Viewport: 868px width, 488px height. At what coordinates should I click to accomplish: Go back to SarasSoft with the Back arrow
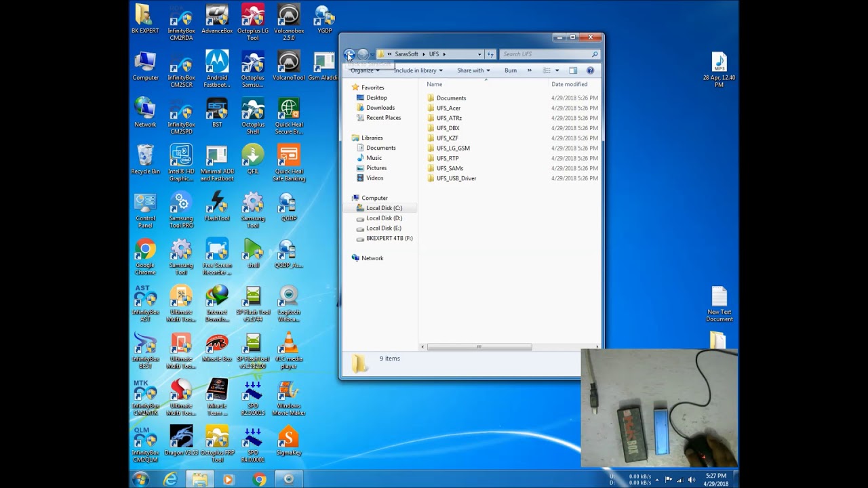(349, 54)
